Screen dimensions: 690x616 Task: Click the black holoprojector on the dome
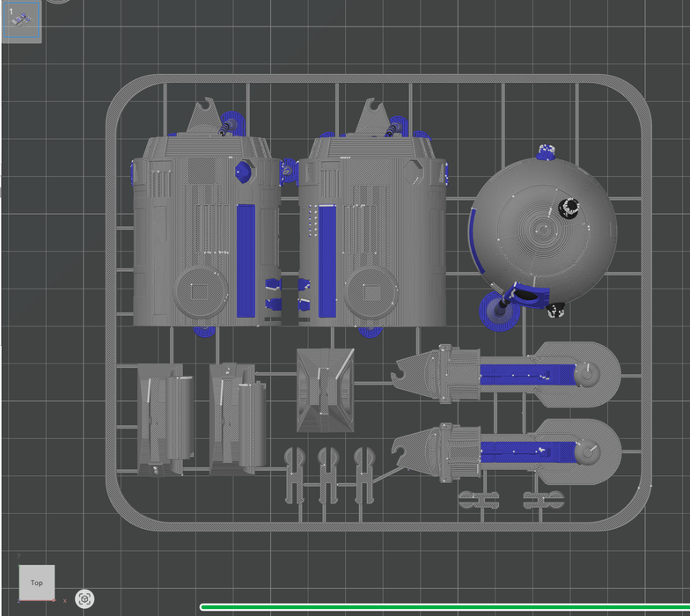pyautogui.click(x=569, y=209)
